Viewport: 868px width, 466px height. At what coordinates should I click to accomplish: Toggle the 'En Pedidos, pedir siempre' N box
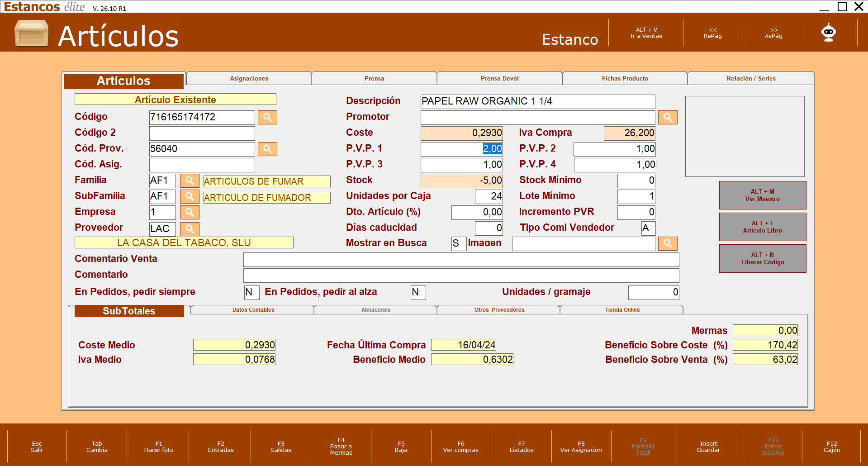[251, 292]
